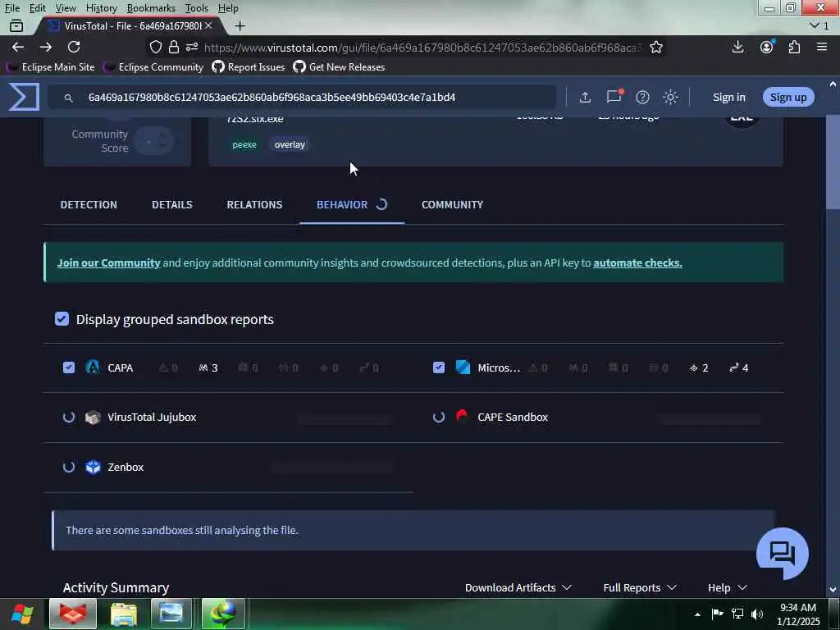Click the loading spinner beside VirusTotal Jujubox
The height and width of the screenshot is (630, 840).
69,417
